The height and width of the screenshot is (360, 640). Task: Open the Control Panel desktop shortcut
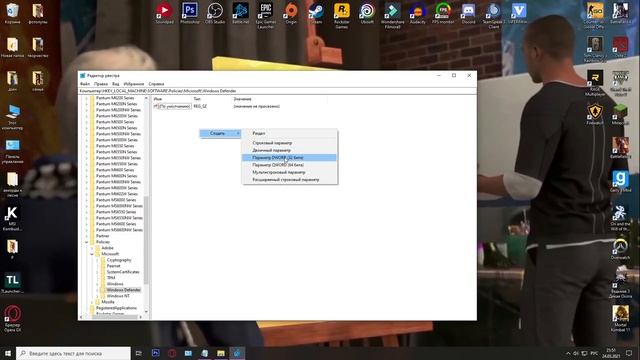(x=12, y=151)
